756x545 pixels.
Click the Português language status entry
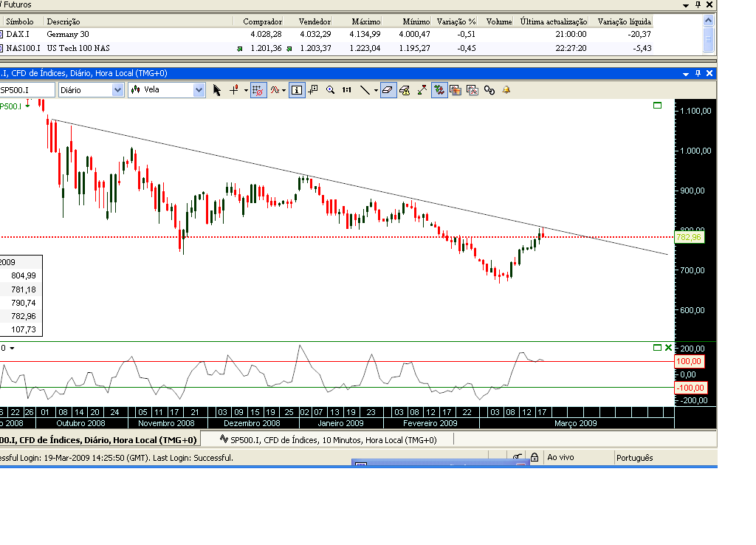(x=634, y=458)
